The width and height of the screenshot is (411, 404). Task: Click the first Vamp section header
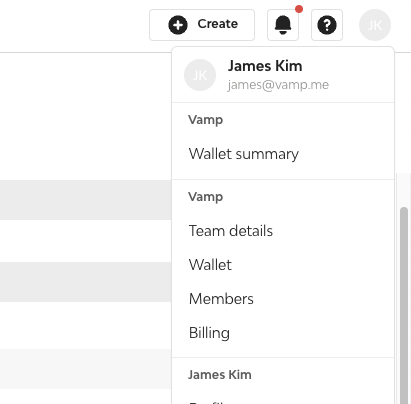(x=205, y=120)
